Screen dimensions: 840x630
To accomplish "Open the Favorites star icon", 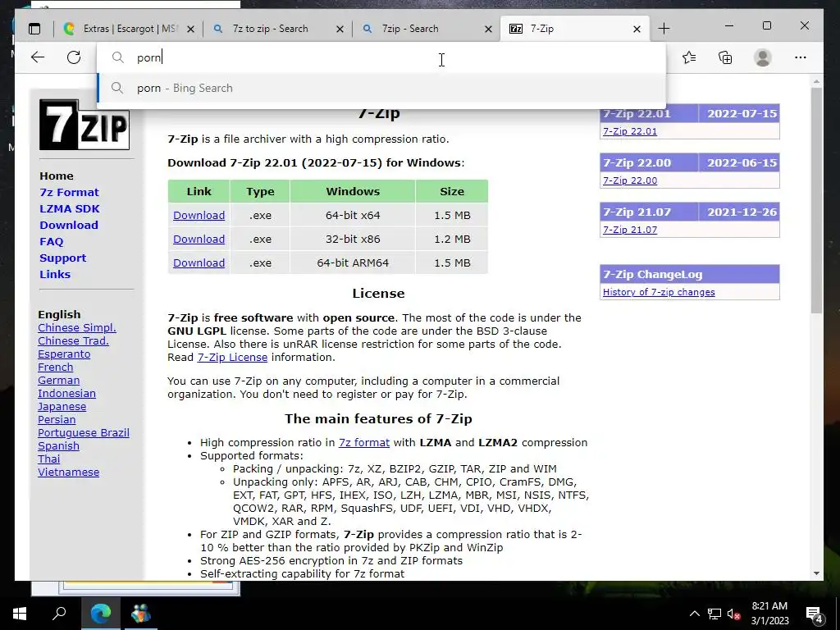I will tap(689, 57).
